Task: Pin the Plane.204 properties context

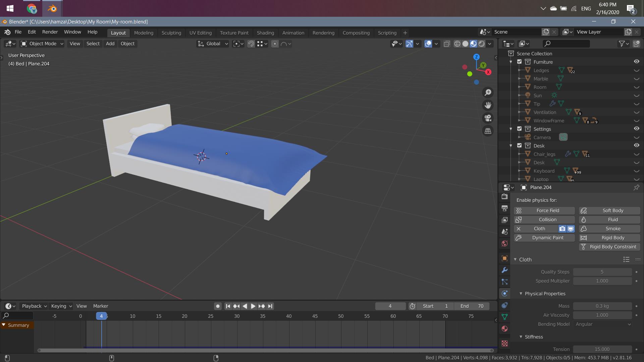Action: [636, 187]
